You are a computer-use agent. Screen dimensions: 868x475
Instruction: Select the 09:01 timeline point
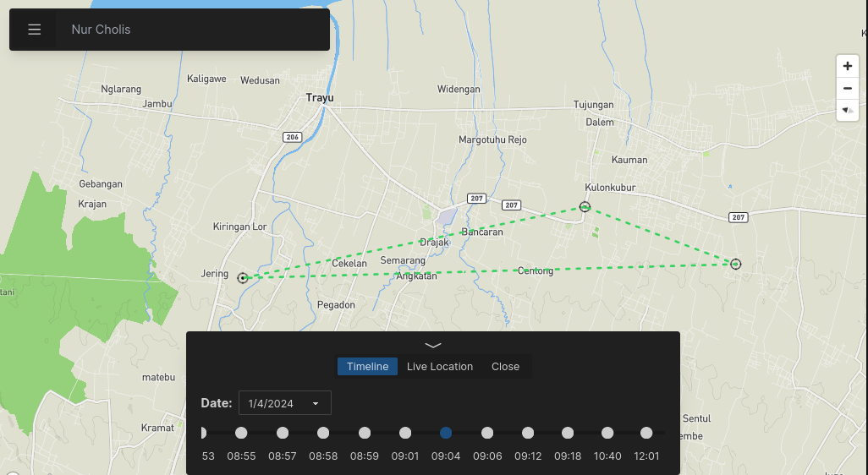[405, 433]
